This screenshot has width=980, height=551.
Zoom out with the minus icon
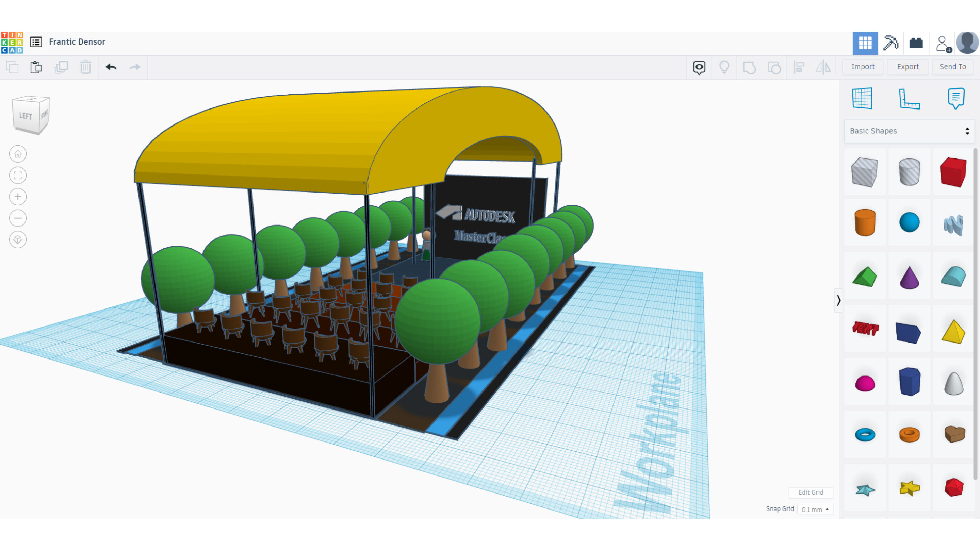pyautogui.click(x=17, y=218)
